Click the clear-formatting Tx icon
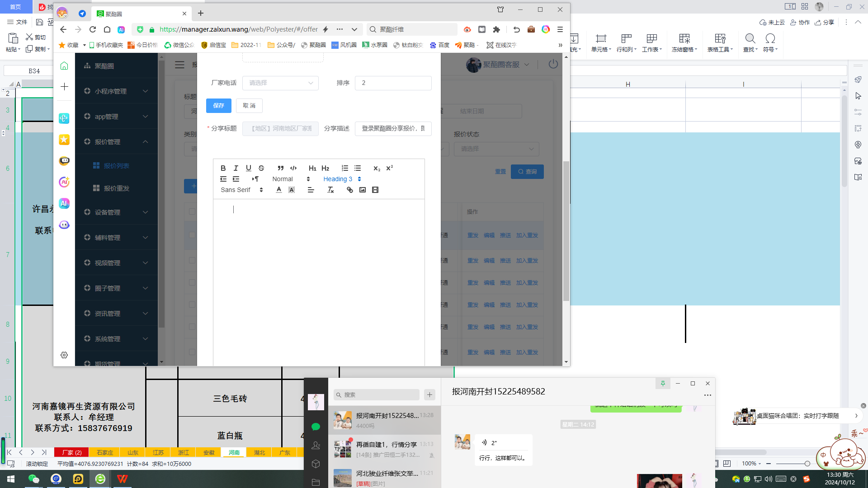868x488 pixels. [x=330, y=190]
